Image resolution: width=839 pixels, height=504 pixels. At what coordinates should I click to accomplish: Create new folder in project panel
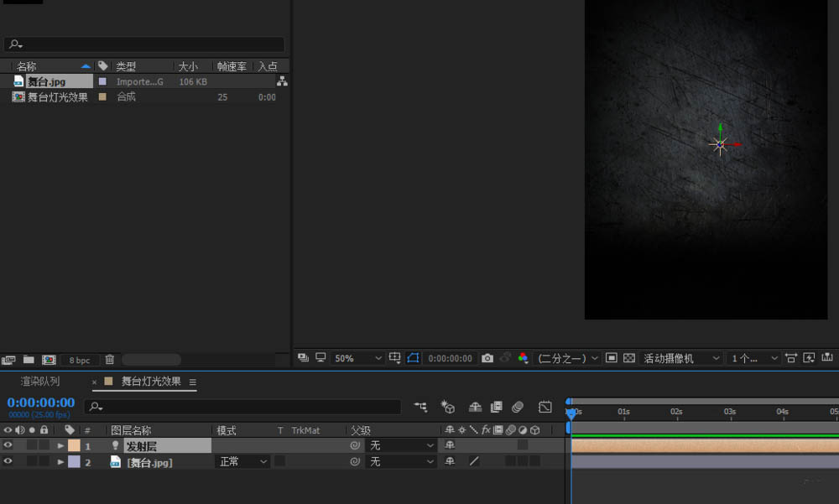(x=29, y=360)
